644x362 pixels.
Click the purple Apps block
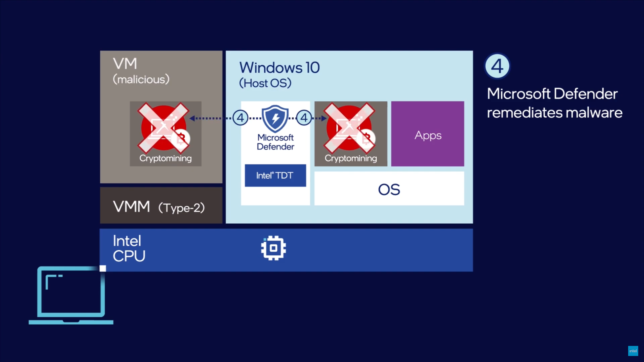427,134
